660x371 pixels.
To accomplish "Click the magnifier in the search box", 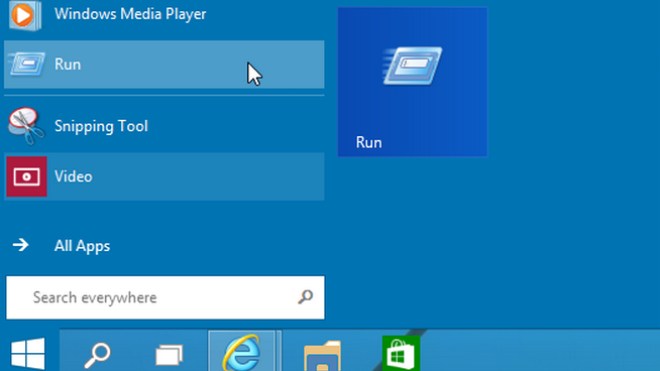I will coord(305,297).
